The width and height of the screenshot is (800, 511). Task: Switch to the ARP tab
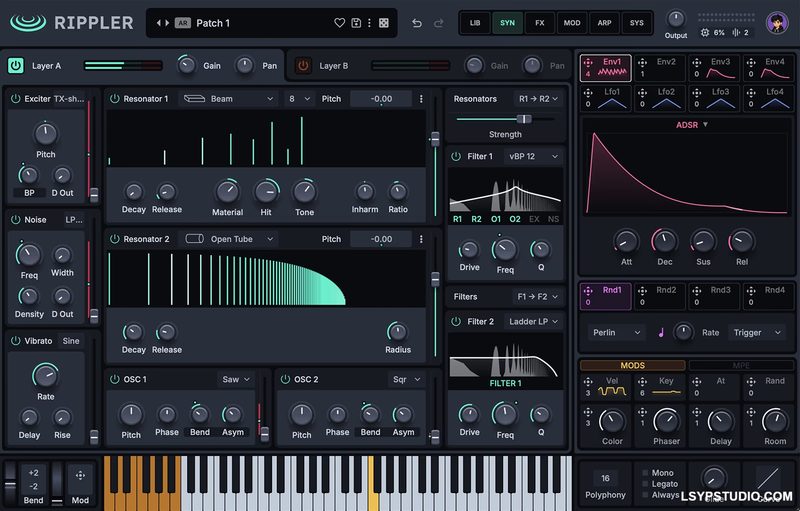pos(605,23)
